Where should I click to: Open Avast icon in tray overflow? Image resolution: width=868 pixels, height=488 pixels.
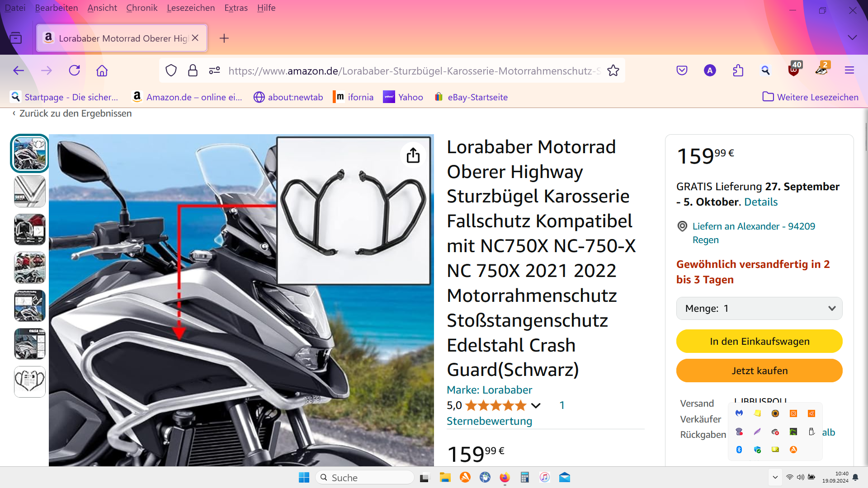(793, 450)
